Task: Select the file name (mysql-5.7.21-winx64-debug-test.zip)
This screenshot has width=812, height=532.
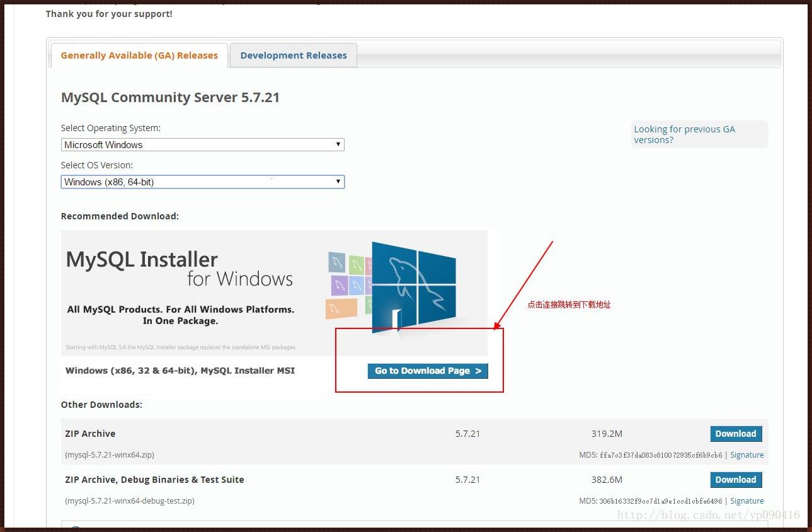Action: coord(130,501)
